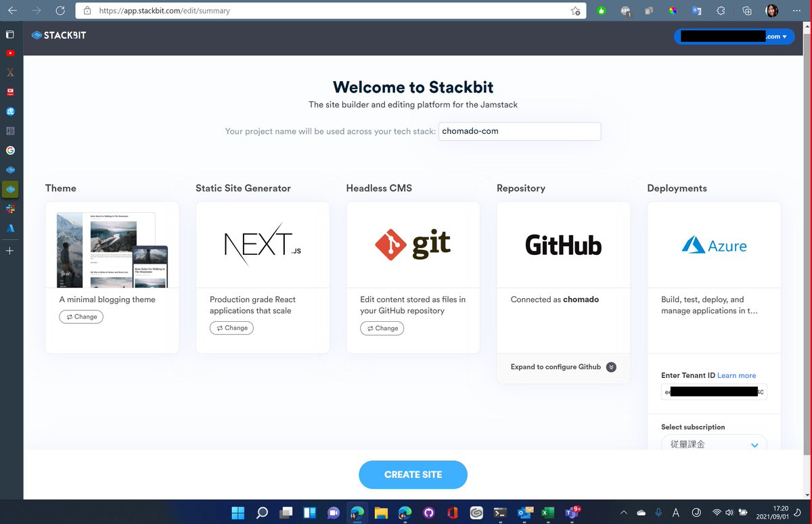Open the account email dropdown in header
812x524 pixels.
[734, 37]
